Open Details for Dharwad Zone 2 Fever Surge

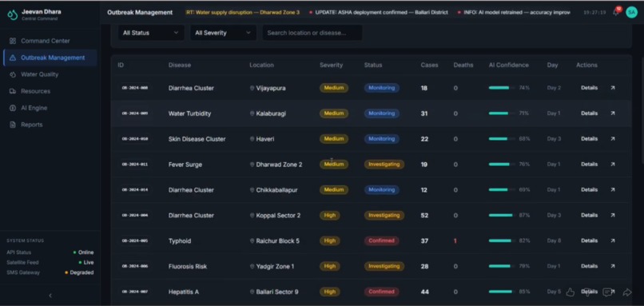[589, 165]
